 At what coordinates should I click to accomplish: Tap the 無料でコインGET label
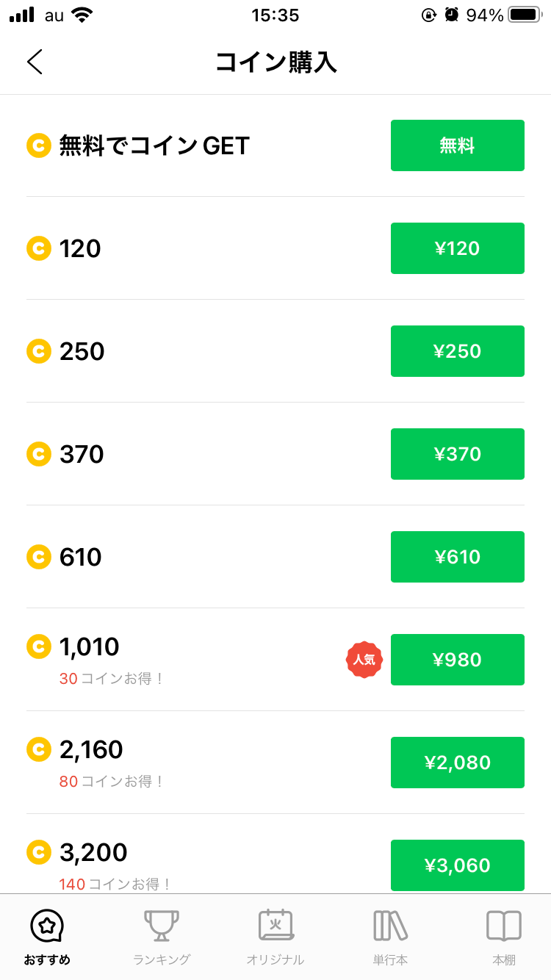pos(154,145)
